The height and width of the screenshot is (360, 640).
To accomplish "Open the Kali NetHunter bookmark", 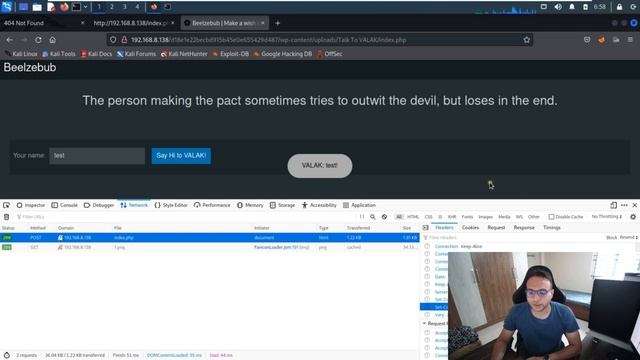I will [x=184, y=54].
